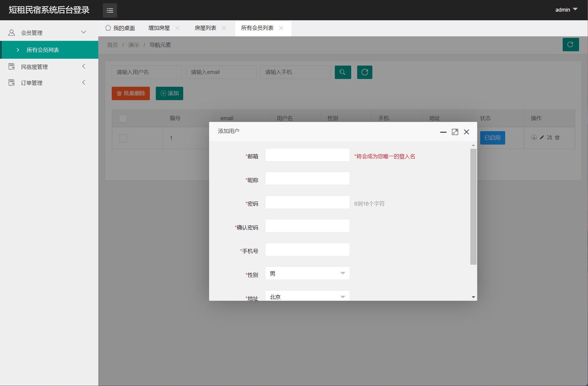Maximize the 添加用户 dialog
This screenshot has height=386, width=588.
pos(455,132)
